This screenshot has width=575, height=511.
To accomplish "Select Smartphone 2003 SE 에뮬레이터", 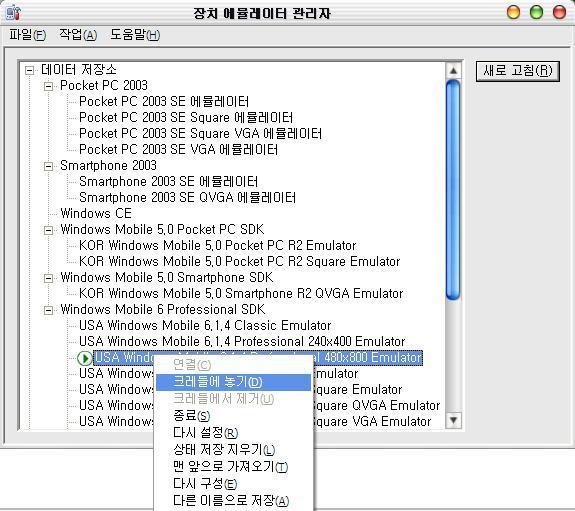I will point(168,182).
